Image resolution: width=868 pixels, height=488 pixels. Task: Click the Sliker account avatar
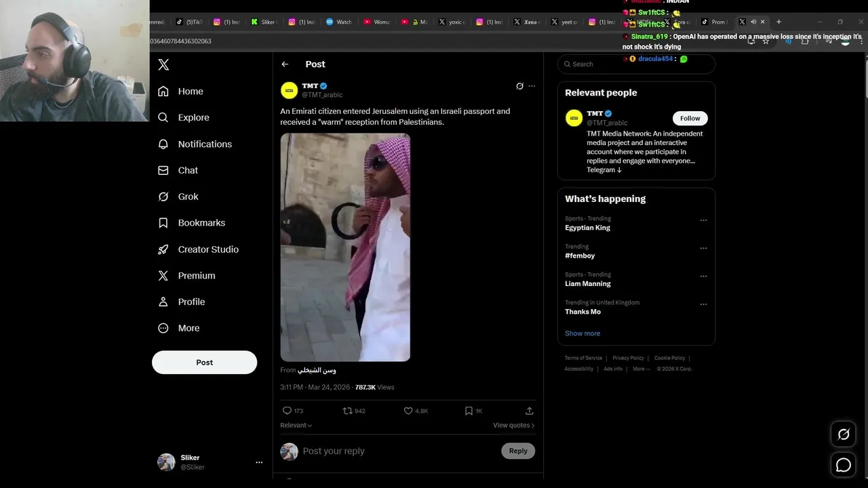[x=166, y=462]
